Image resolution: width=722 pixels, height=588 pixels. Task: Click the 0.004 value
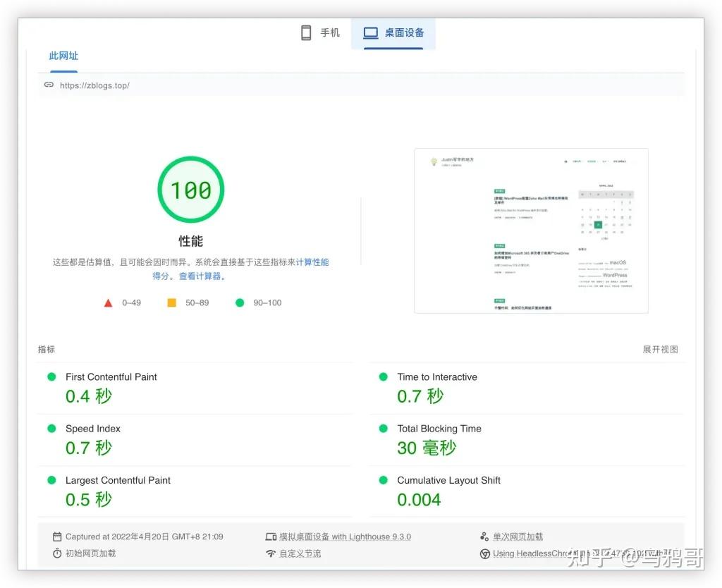[419, 500]
